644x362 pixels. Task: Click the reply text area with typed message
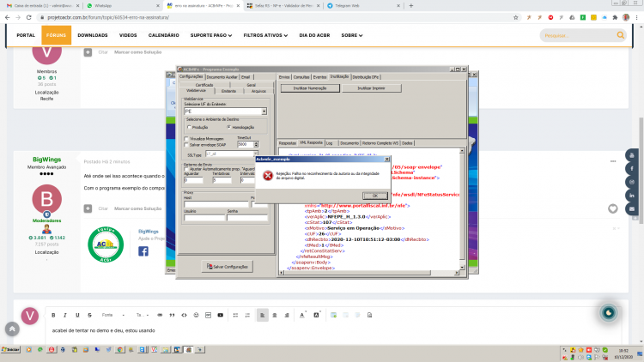click(104, 330)
